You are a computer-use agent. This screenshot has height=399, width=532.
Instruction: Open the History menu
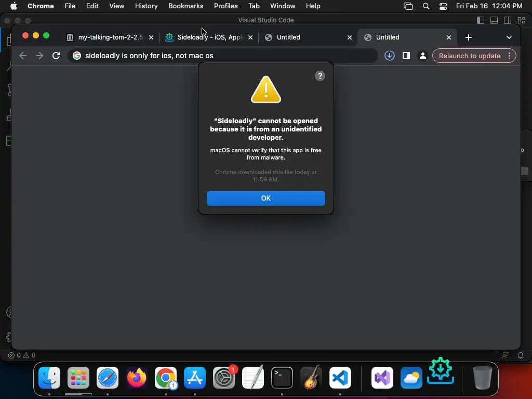click(146, 6)
